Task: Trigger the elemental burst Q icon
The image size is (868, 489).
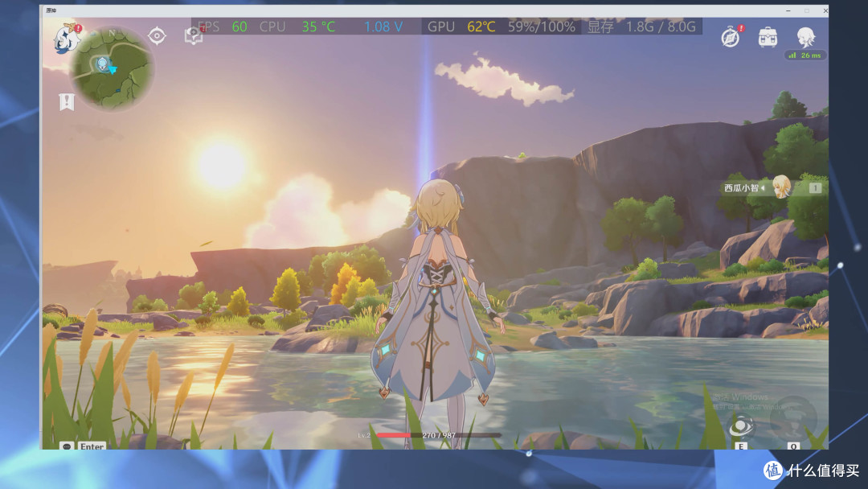Action: (793, 420)
